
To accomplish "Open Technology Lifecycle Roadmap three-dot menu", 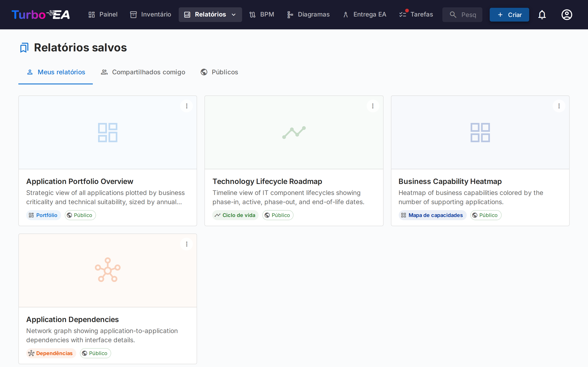I will (x=373, y=106).
